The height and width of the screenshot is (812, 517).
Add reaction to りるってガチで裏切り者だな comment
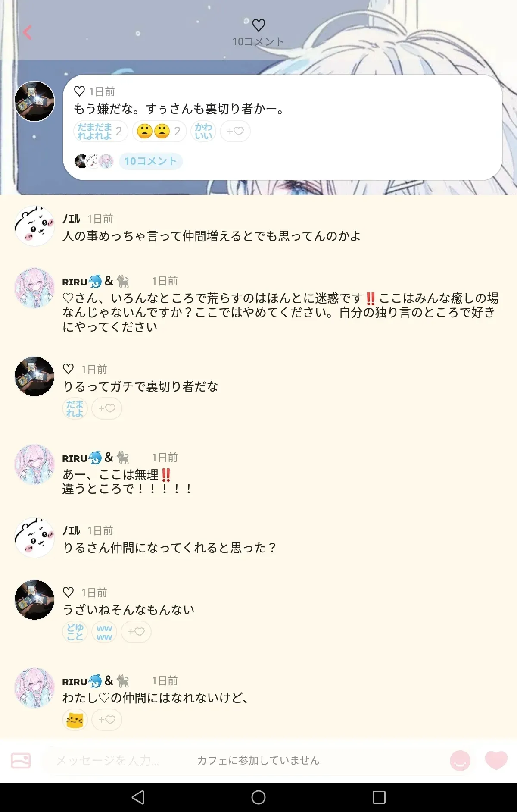[107, 408]
